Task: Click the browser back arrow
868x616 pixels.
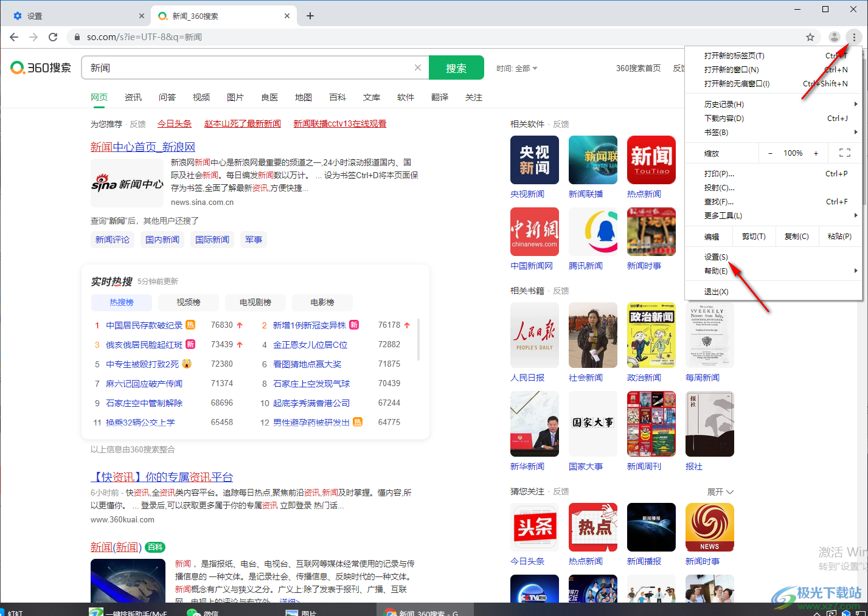Action: click(14, 37)
